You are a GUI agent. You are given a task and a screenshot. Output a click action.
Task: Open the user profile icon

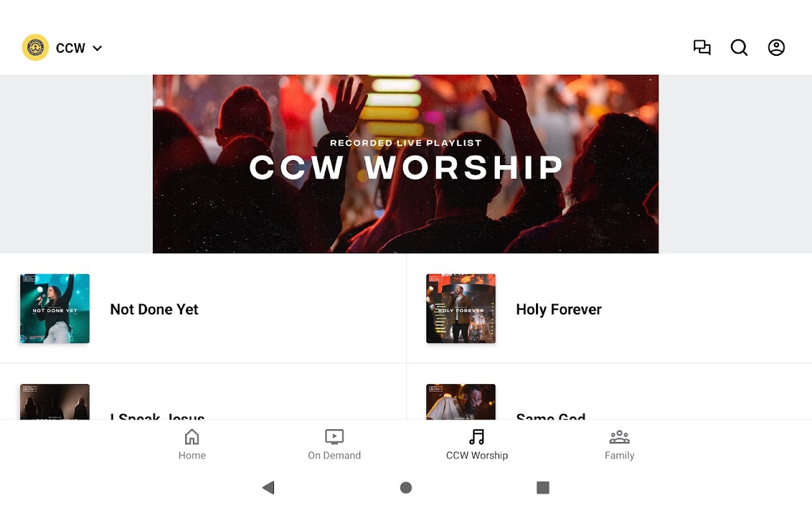(776, 48)
